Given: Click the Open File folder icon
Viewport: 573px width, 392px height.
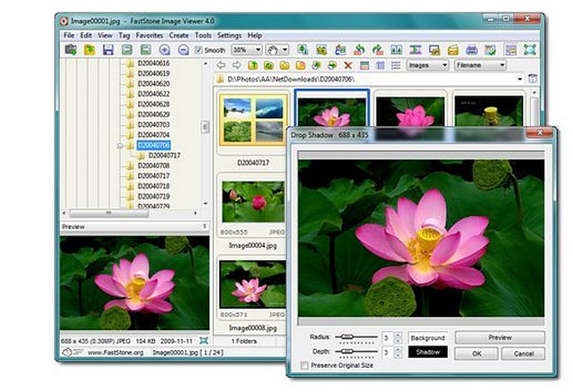Looking at the screenshot, I should coord(90,49).
